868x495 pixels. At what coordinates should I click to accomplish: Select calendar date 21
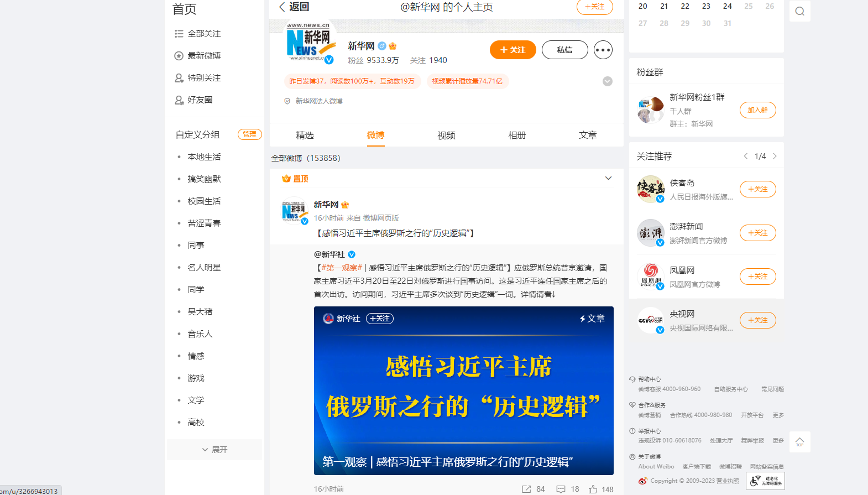point(664,6)
